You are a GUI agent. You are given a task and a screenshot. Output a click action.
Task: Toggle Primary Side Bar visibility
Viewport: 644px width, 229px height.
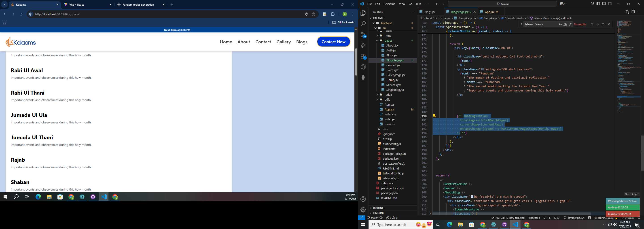click(598, 4)
